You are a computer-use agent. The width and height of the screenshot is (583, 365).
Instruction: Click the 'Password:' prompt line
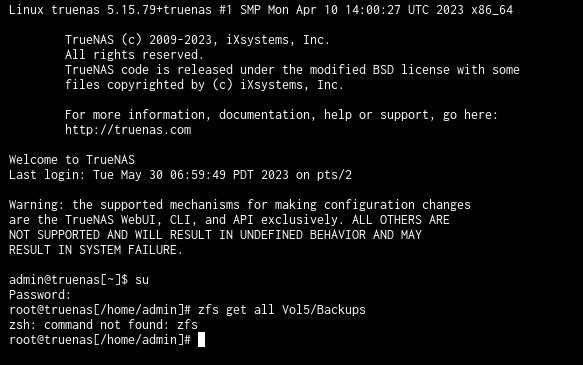(x=40, y=295)
